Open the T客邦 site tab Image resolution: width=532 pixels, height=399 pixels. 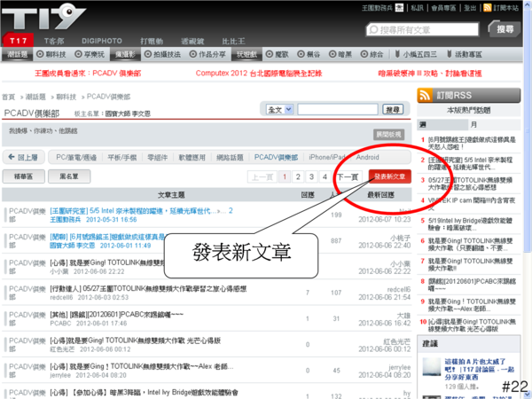[54, 41]
